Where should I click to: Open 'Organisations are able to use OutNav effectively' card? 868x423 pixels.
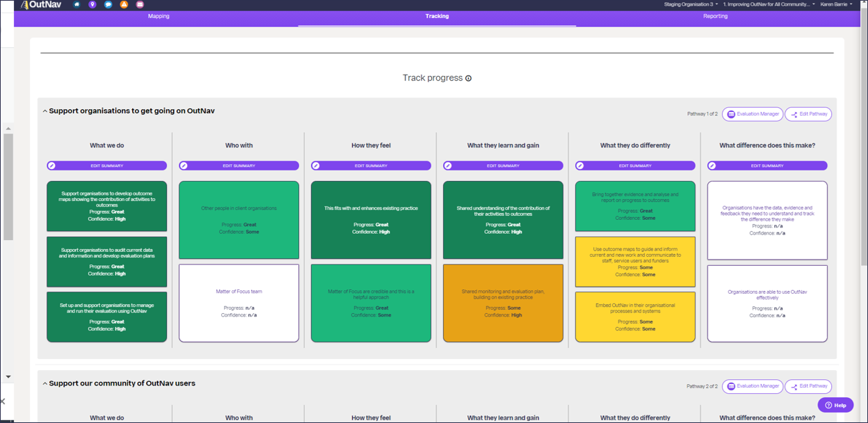768,303
